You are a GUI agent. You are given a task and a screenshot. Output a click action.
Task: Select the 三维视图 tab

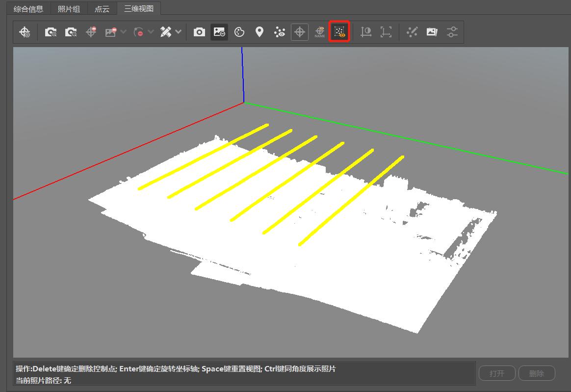pos(139,8)
